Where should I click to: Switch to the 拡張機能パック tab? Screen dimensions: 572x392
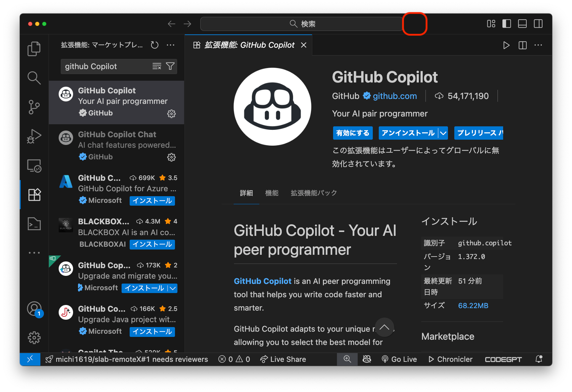pyautogui.click(x=314, y=193)
